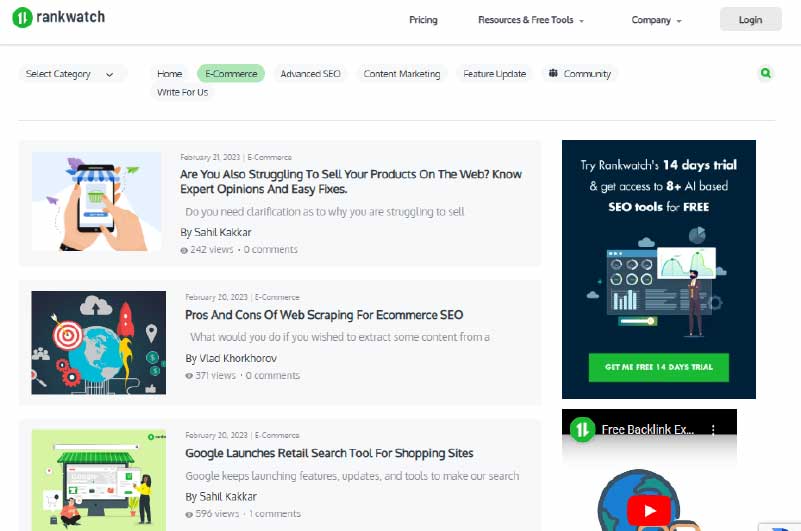Screen dimensions: 801x531
Task: Open the Feature Update tab
Action: pos(494,74)
